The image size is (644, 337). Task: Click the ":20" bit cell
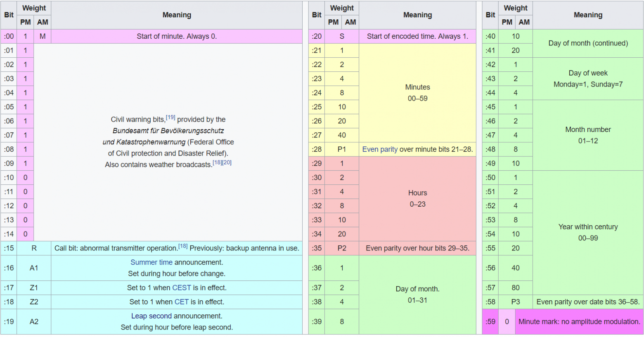tap(317, 36)
